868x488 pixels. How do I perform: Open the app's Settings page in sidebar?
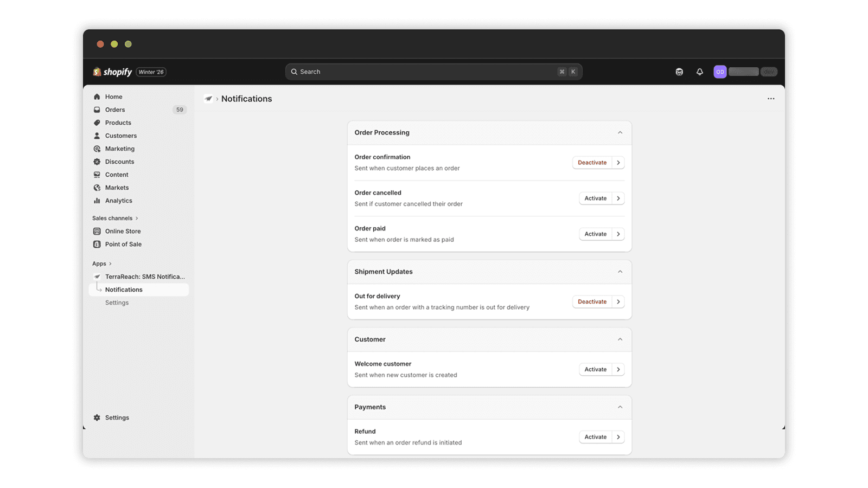click(117, 303)
